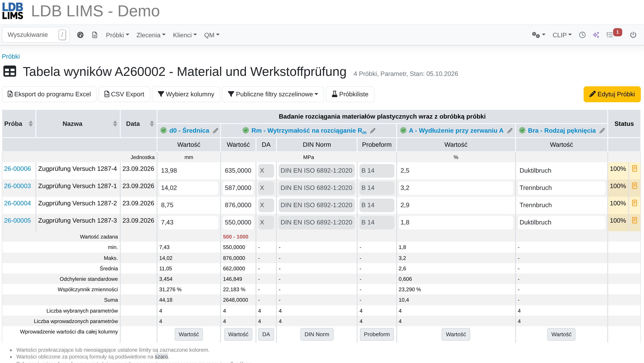Open Publiczne filtry szczelinowe dropdown
Image resolution: width=644 pixels, height=363 pixels.
tap(273, 94)
